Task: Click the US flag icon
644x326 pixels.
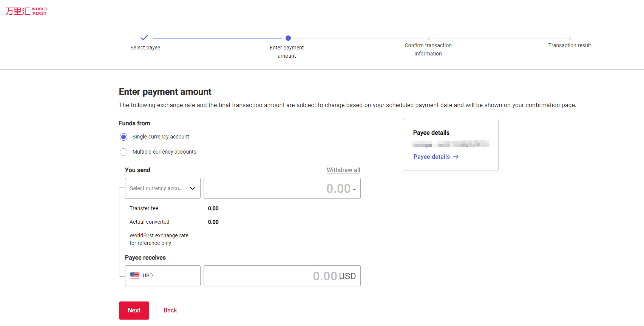Action: 135,276
